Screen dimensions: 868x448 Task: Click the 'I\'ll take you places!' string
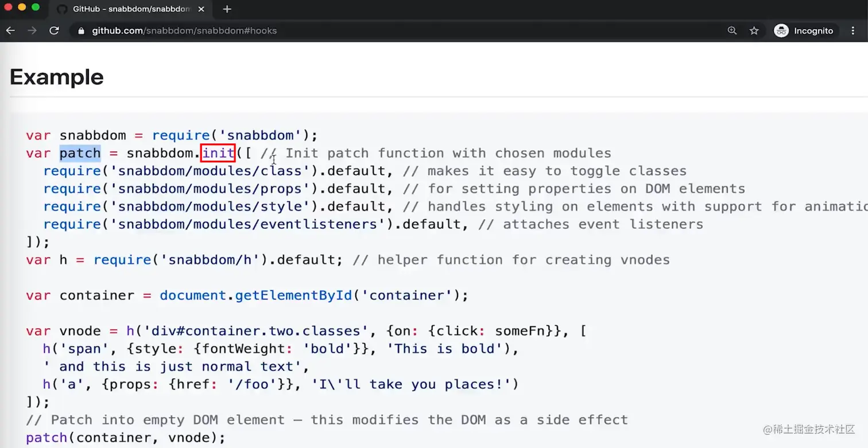[x=410, y=384]
